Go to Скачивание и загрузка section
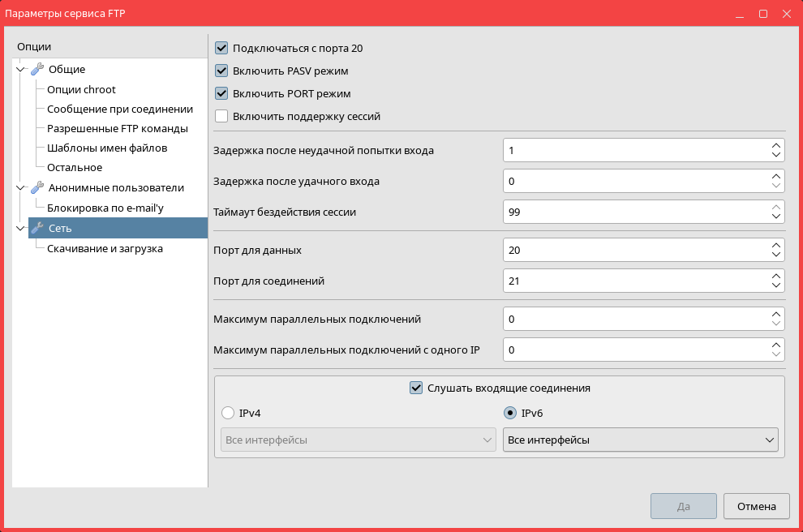Screen dimensions: 803x532 [x=105, y=248]
